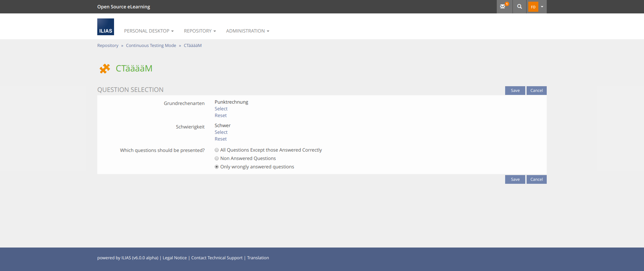This screenshot has height=271, width=644.
Task: Choose Non Answered Questions option
Action: (217, 158)
